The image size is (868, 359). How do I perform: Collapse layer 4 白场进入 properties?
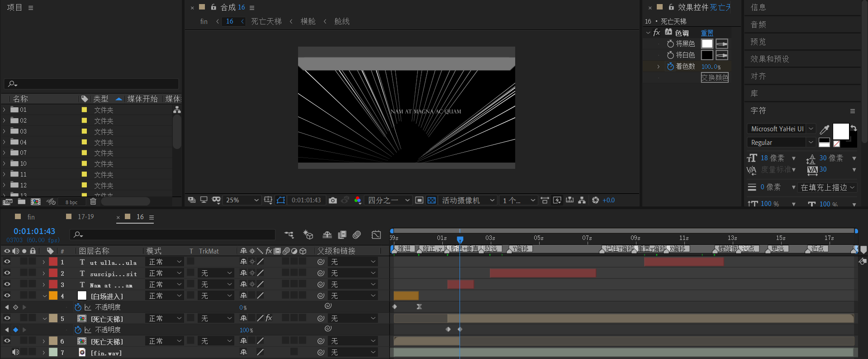pyautogui.click(x=44, y=296)
